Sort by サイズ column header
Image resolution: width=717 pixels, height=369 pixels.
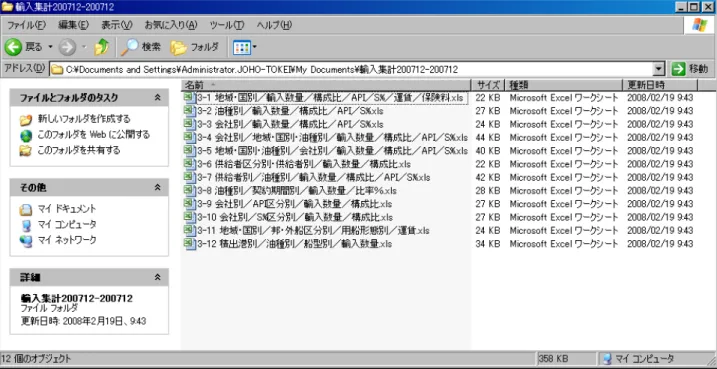(488, 85)
